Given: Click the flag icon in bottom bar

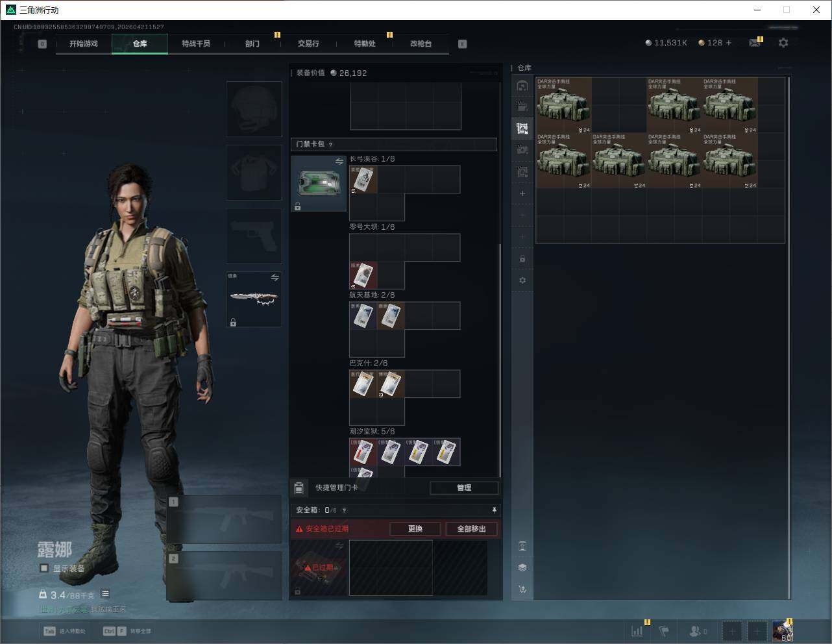Looking at the screenshot, I should 664,631.
